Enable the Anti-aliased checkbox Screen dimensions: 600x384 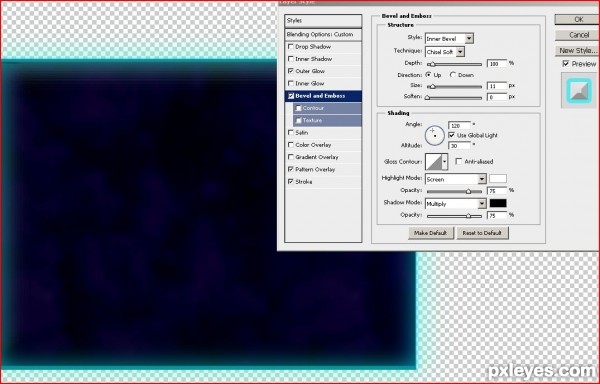click(x=458, y=161)
